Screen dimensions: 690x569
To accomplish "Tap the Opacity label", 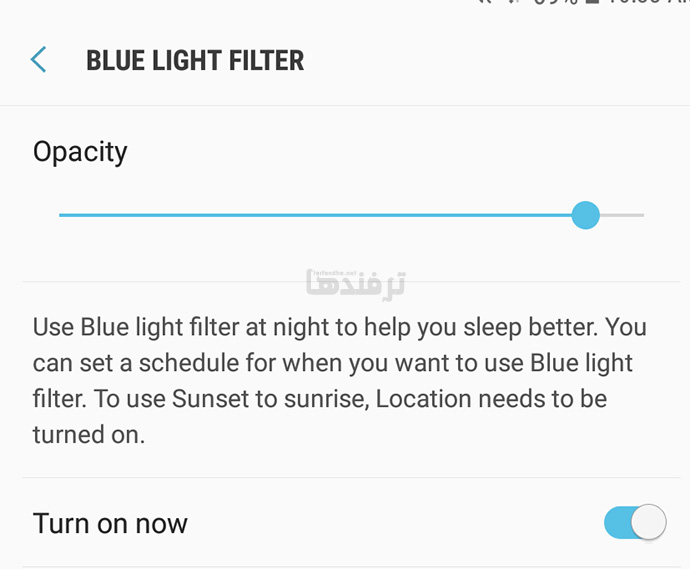I will [x=80, y=152].
